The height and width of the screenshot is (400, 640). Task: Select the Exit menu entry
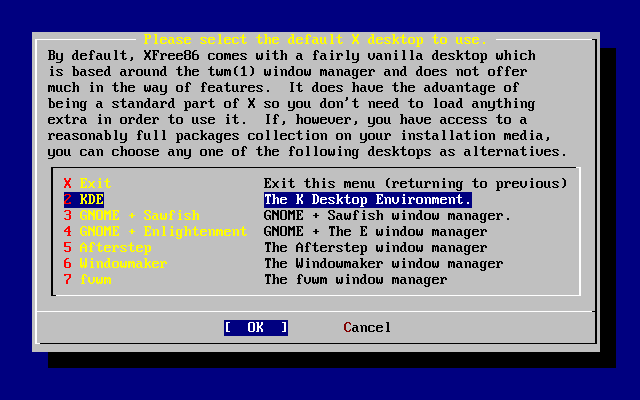(x=96, y=184)
